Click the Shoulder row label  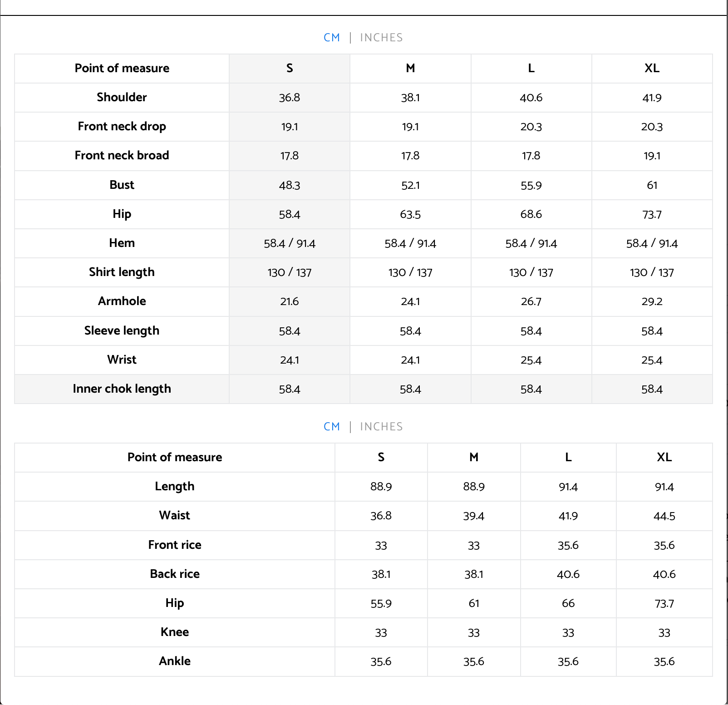click(x=122, y=97)
